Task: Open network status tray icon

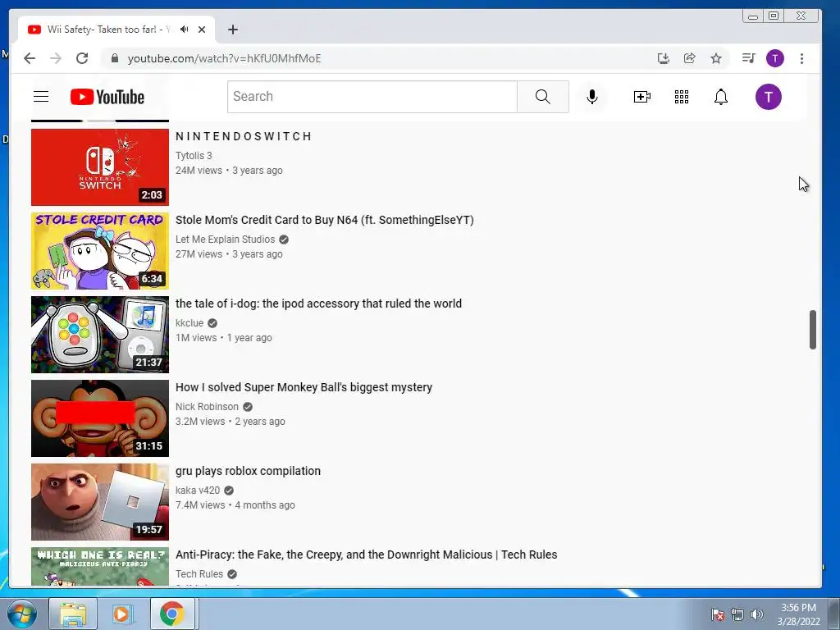Action: 737,614
